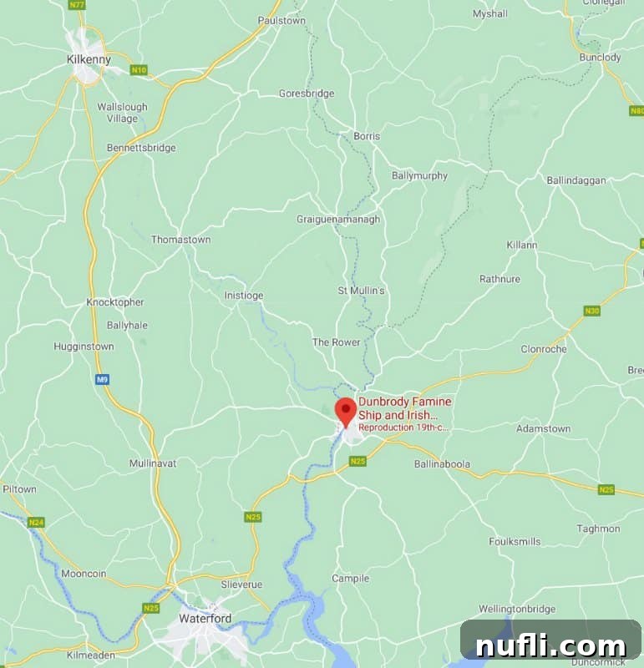Select the Kilkenny city label
644x668 pixels.
coord(89,59)
